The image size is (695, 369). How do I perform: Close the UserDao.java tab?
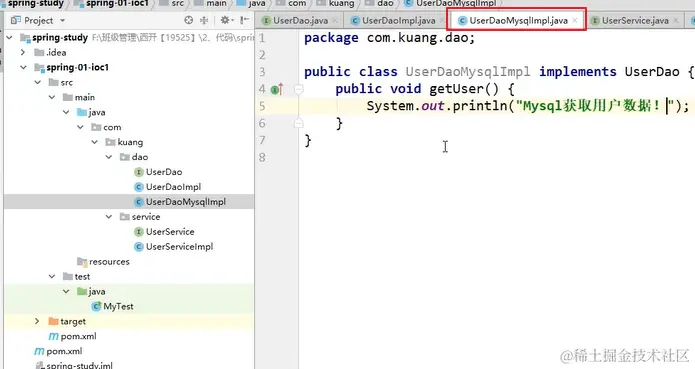pos(335,20)
